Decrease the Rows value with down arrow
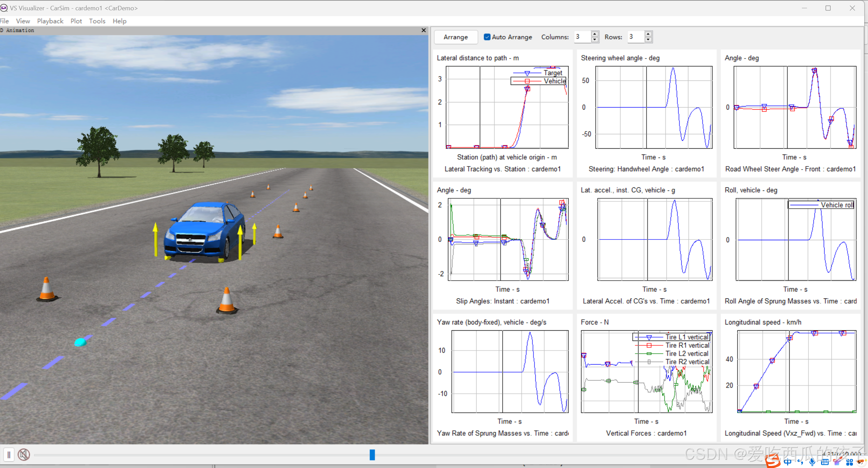Screen dimensions: 868x468 coord(648,40)
